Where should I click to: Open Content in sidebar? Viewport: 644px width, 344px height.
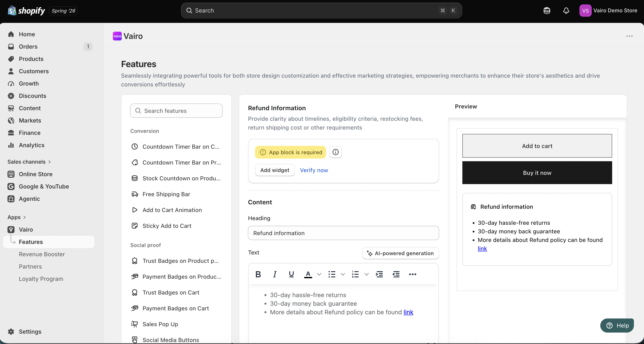49,108
